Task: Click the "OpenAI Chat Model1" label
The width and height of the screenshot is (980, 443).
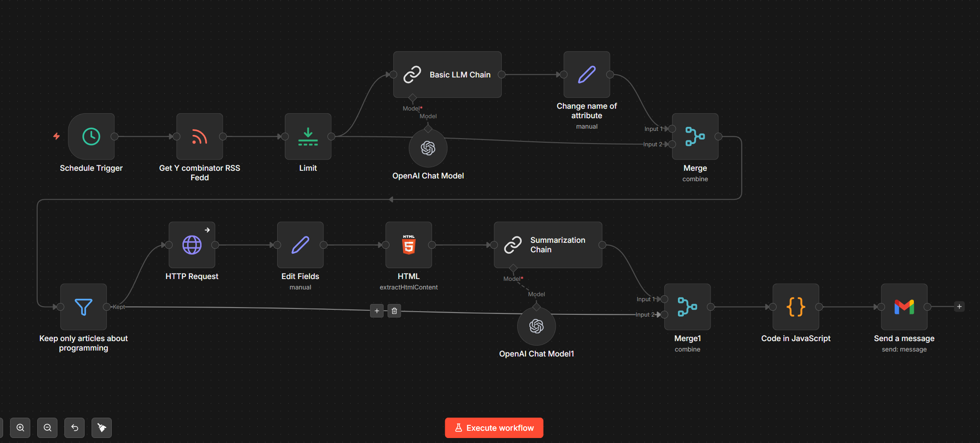Action: coord(537,354)
